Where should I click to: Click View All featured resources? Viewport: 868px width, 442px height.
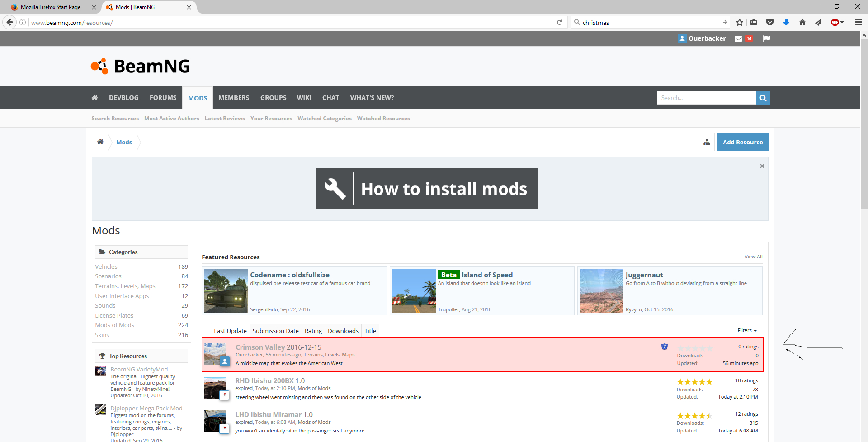[754, 257]
